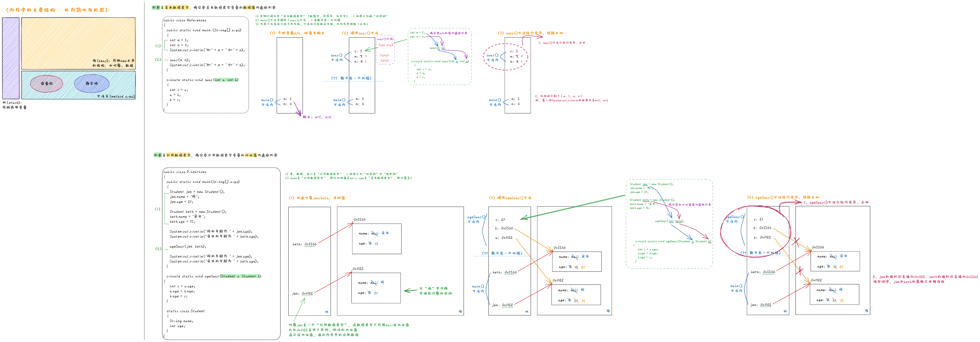Click heading (1) 声明变量m/n, 赋值并输出
Image resolution: width=980 pixels, height=342 pixels.
pyautogui.click(x=297, y=33)
